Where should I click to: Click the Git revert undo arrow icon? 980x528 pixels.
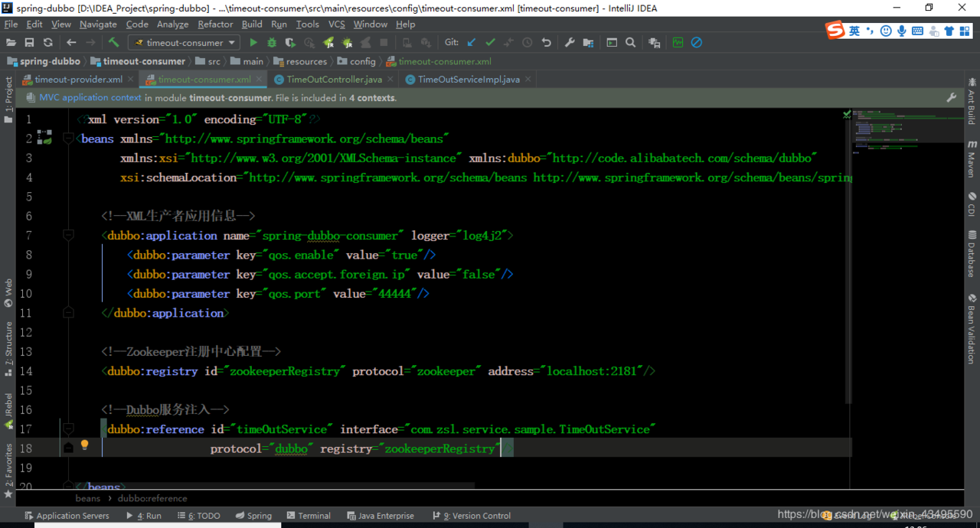(x=546, y=43)
